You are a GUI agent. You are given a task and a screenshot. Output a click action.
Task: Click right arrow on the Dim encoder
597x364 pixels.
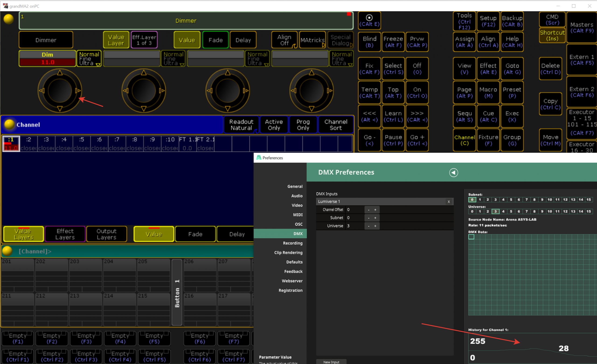78,91
